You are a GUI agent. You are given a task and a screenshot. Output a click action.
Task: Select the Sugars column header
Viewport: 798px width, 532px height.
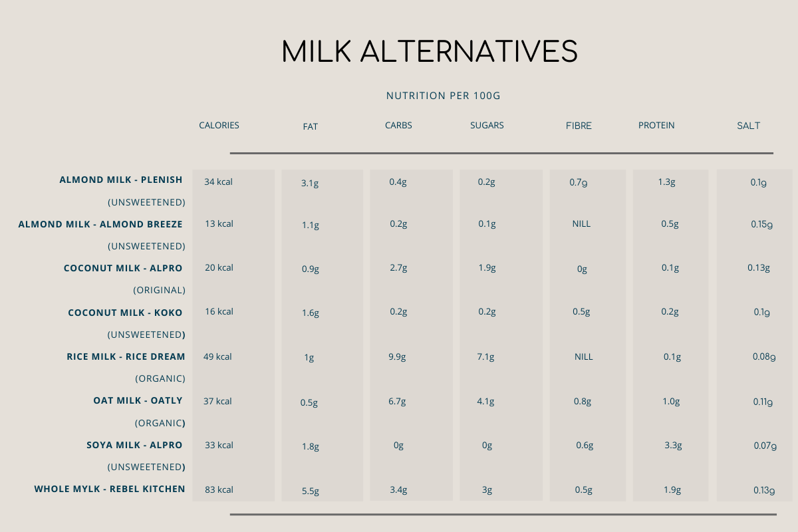tap(487, 125)
